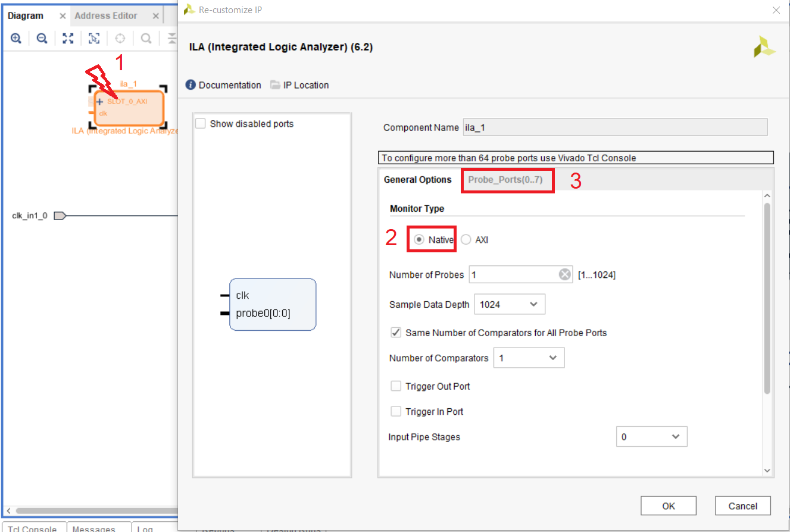
Task: Click the probe0[0:0] port label
Action: point(263,313)
